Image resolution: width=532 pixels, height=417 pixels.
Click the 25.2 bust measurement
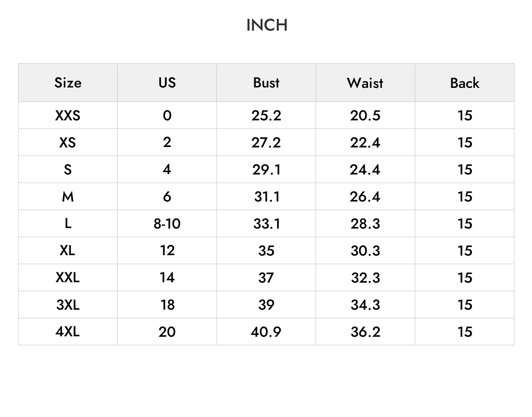coord(266,115)
